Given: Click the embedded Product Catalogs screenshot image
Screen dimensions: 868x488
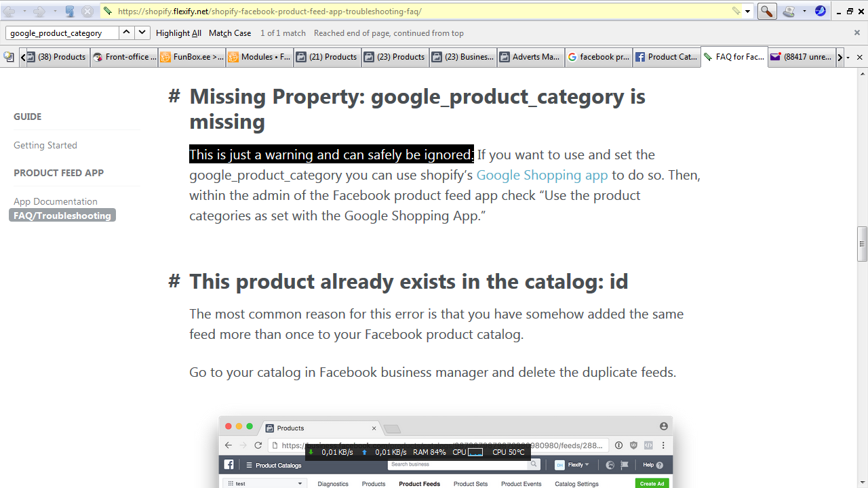Looking at the screenshot, I should [446, 451].
